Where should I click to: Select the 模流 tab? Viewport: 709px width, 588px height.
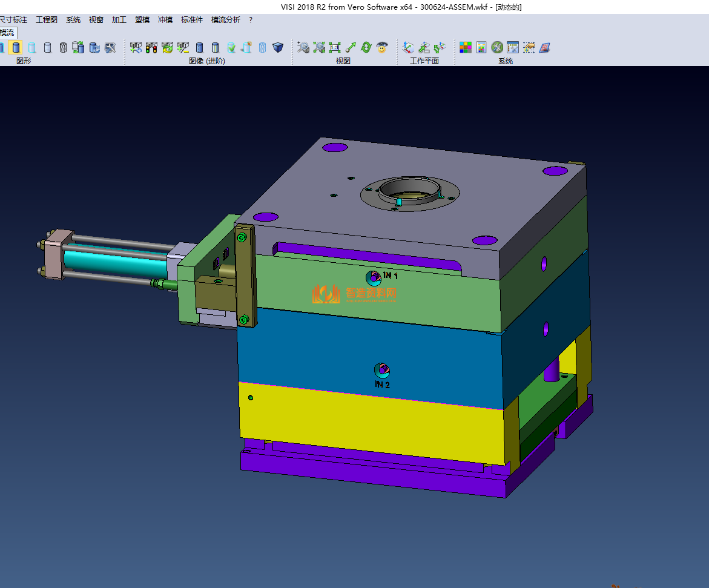(7, 33)
